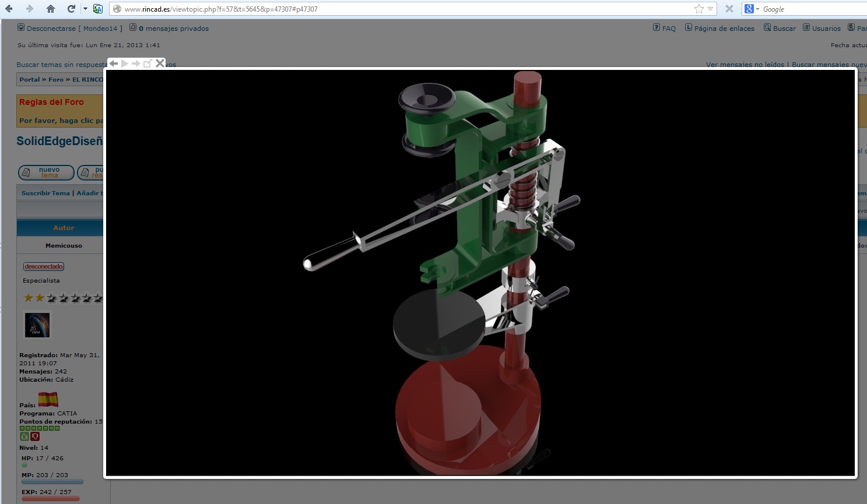Open the address bar history dropdown arrow
867x504 pixels.
point(710,9)
